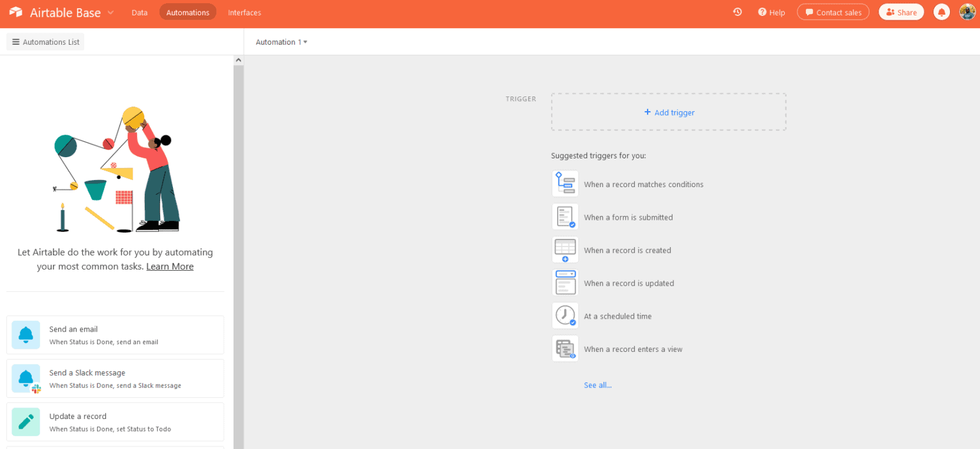
Task: Click the Add trigger button
Action: tap(669, 112)
